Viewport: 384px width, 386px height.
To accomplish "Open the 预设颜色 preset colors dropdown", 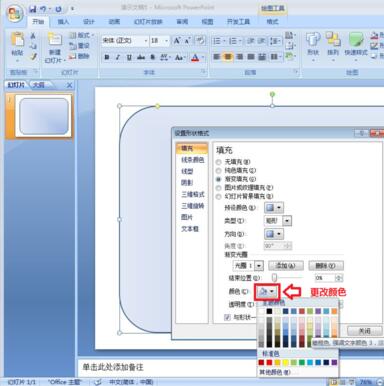I will pos(274,208).
